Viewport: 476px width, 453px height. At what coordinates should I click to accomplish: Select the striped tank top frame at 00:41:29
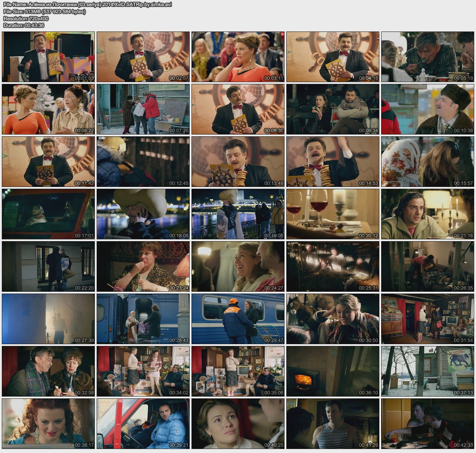tap(332, 424)
